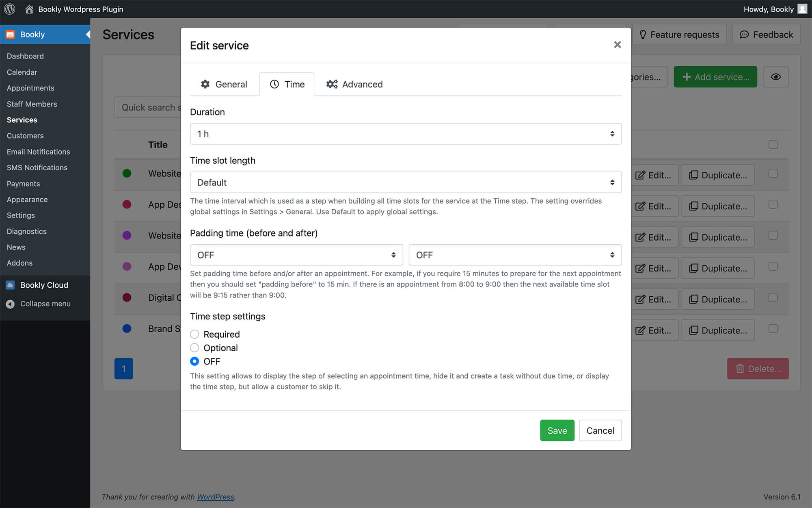
Task: Click the gears icon on Advanced tab
Action: pos(332,84)
